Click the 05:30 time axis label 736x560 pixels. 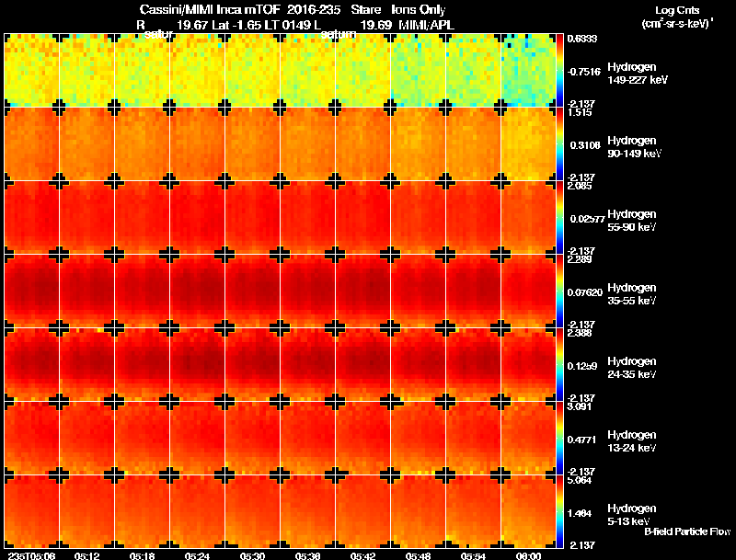(252, 555)
